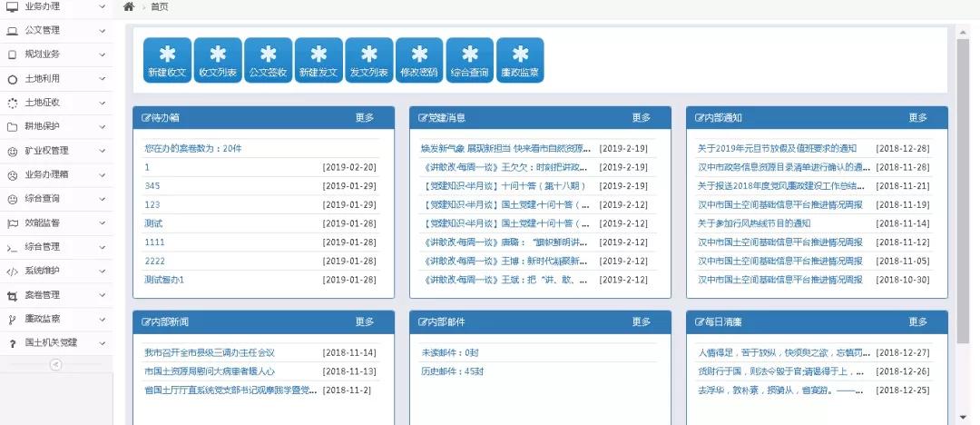980x425 pixels.
Task: Open the to-do item titled 345
Action: pos(152,186)
